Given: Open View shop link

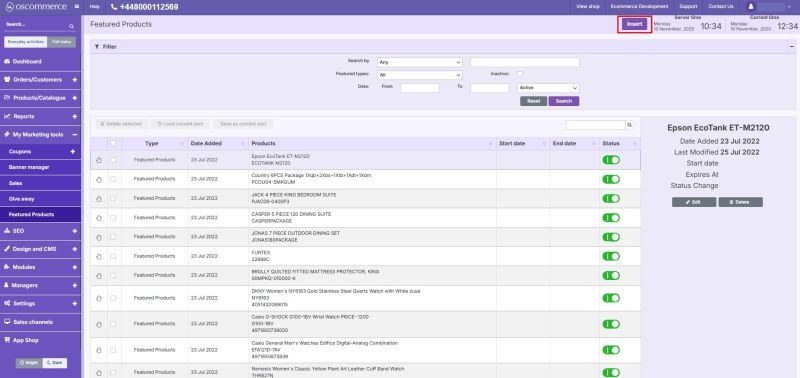Looking at the screenshot, I should (x=588, y=7).
